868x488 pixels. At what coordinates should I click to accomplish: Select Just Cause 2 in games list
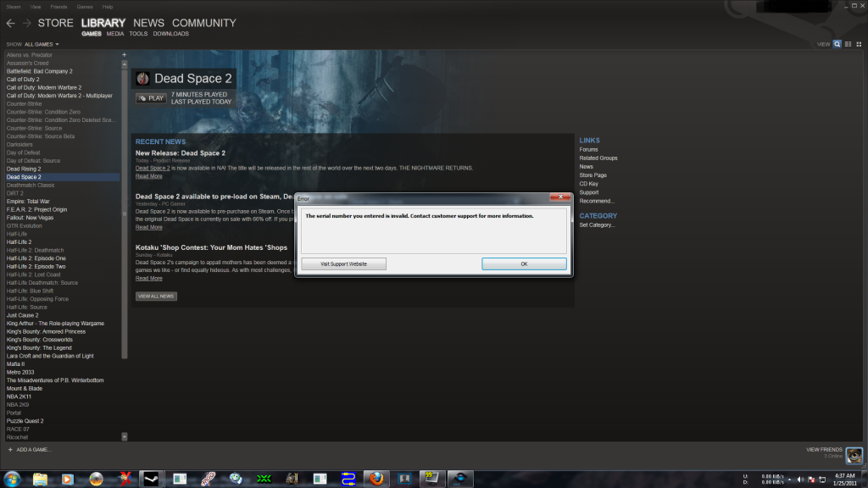click(x=23, y=315)
